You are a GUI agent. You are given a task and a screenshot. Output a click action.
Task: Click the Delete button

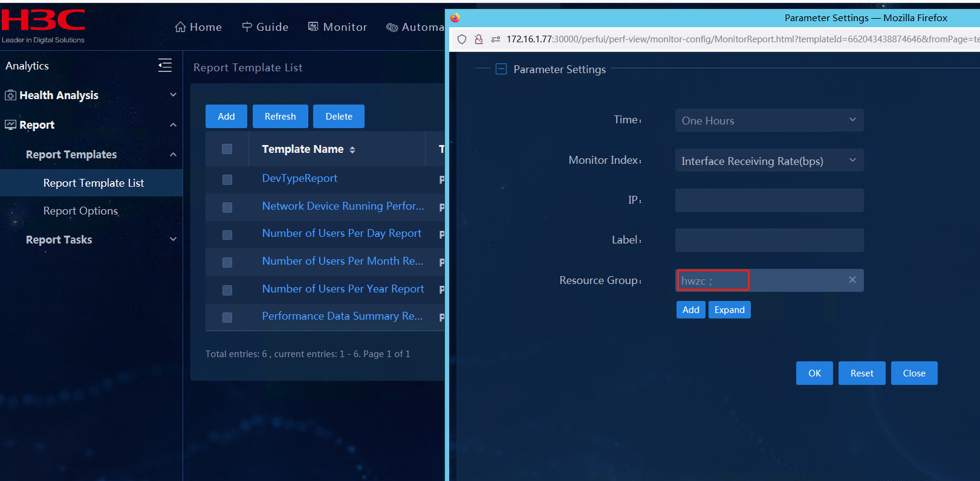(x=339, y=116)
